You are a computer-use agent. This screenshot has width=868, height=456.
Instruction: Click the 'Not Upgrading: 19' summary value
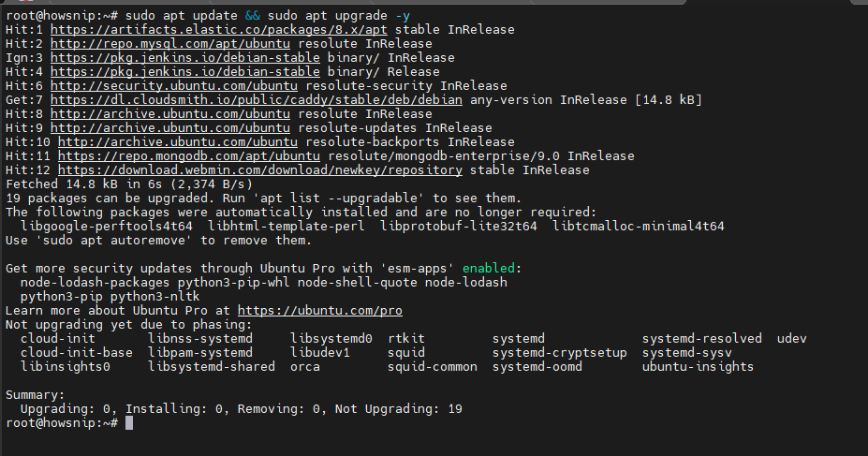(399, 409)
